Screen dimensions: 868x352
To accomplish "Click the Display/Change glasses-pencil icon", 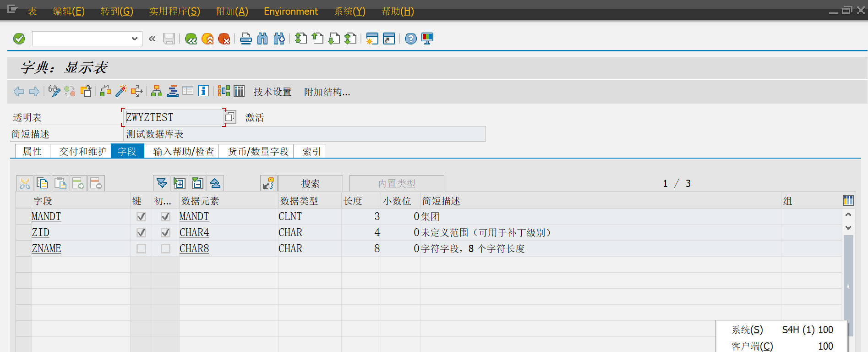I will click(54, 91).
